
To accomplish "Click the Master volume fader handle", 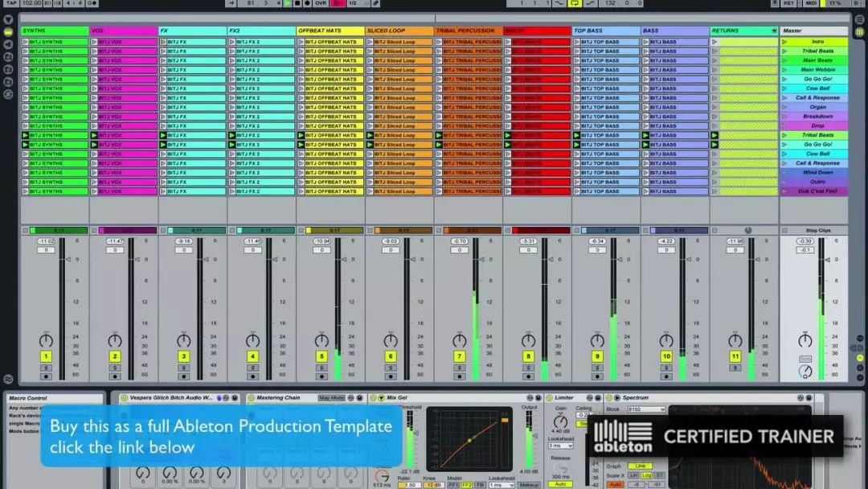I will pyautogui.click(x=828, y=259).
